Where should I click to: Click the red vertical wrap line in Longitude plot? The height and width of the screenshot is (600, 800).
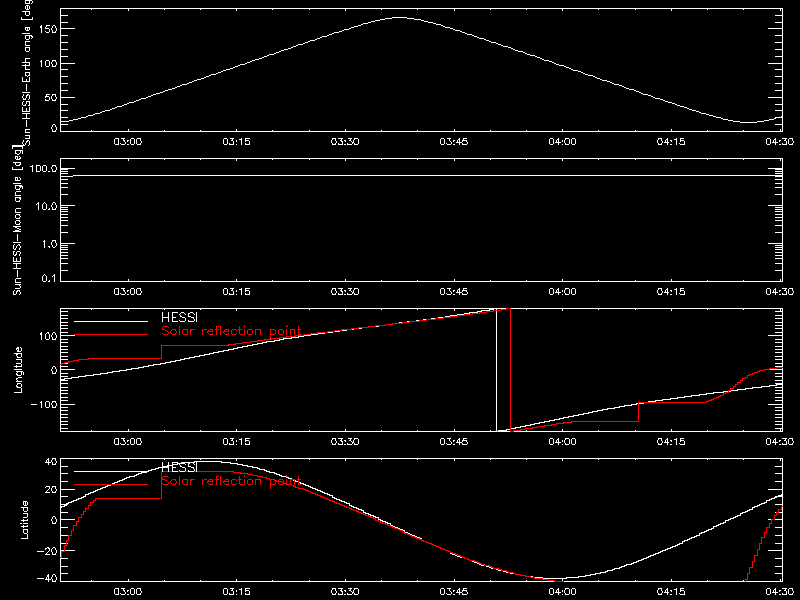pos(510,370)
